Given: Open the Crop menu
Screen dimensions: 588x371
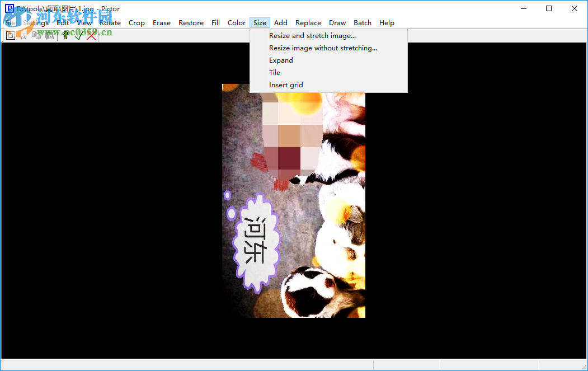Looking at the screenshot, I should pos(137,22).
